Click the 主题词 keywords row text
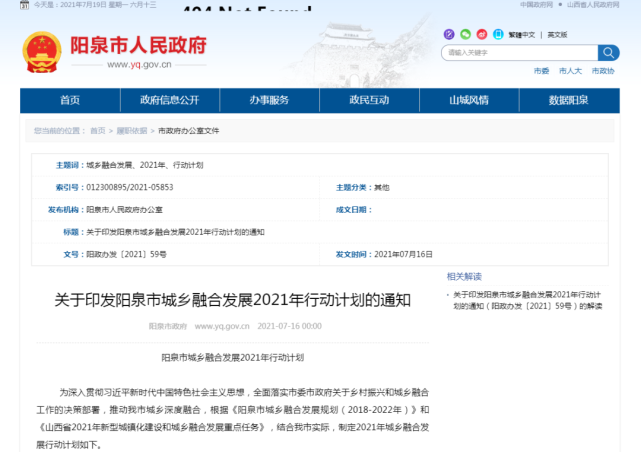The width and height of the screenshot is (641, 452). coord(145,165)
